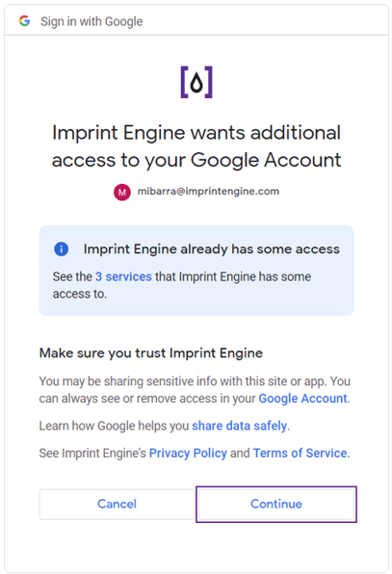Click the already has some access title
The width and height of the screenshot is (392, 574).
[x=212, y=248]
